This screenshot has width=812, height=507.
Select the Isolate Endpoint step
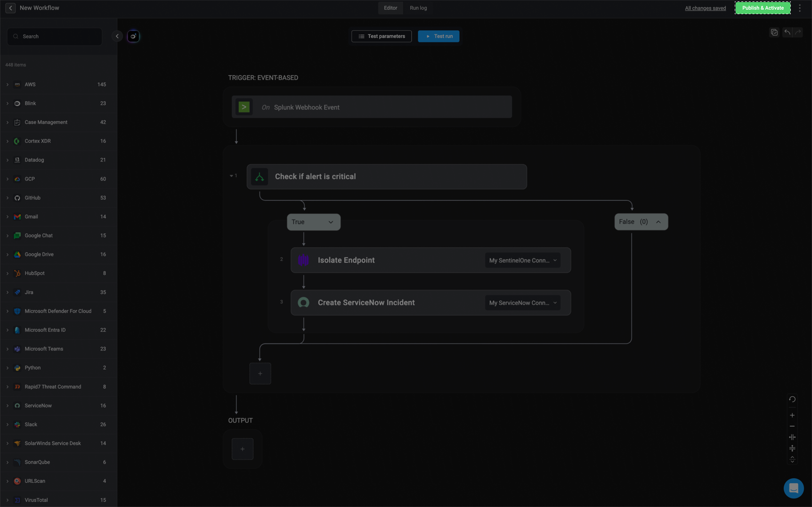430,260
